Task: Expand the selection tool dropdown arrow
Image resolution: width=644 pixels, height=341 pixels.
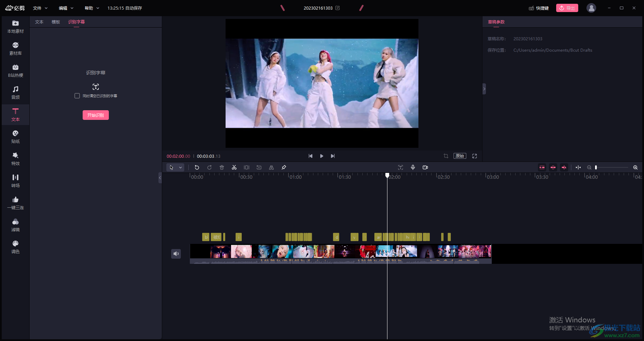Action: point(180,167)
